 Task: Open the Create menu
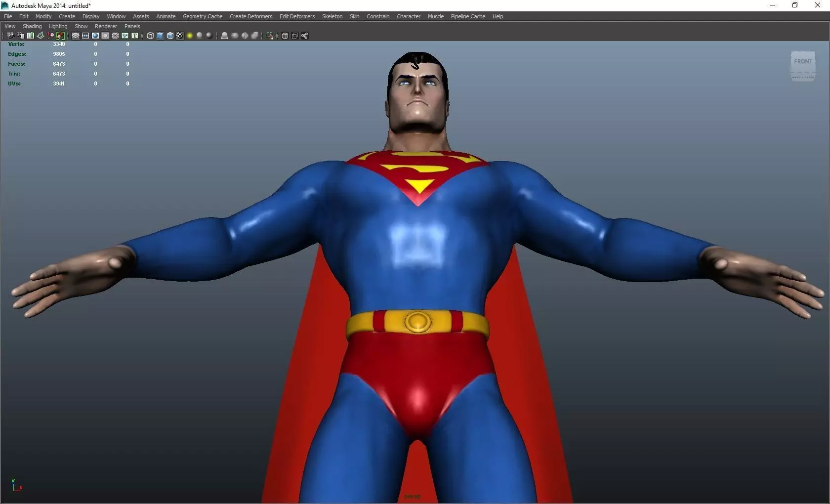click(67, 16)
